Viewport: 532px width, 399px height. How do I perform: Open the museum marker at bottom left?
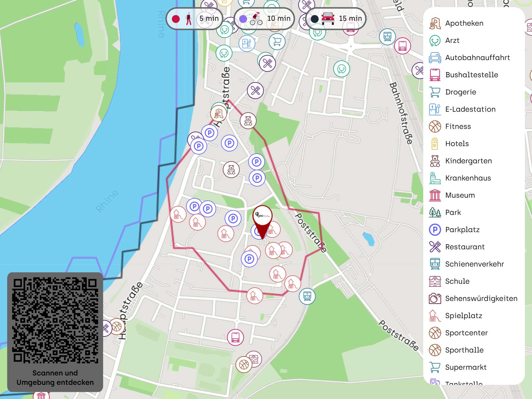coord(41,395)
